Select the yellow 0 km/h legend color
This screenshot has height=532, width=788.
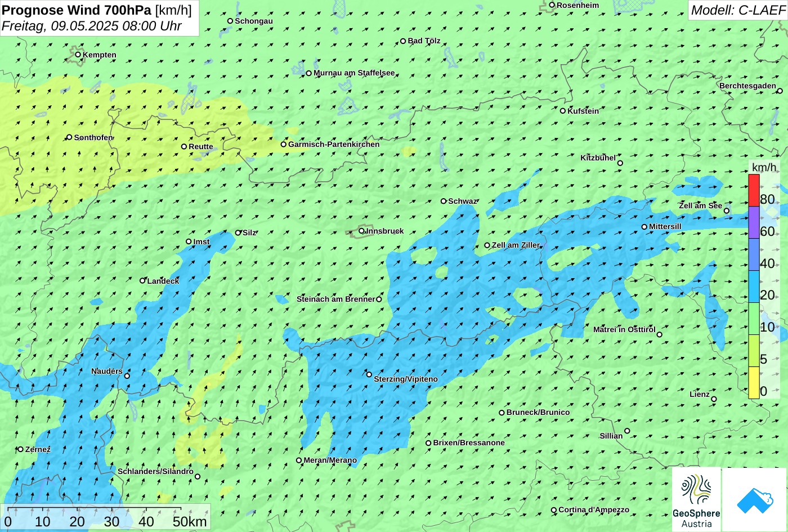coord(754,383)
